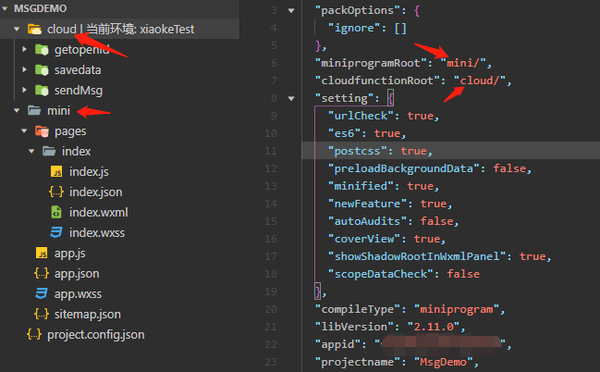
Task: Click the "autoAudits" key in editor
Action: [x=367, y=222]
